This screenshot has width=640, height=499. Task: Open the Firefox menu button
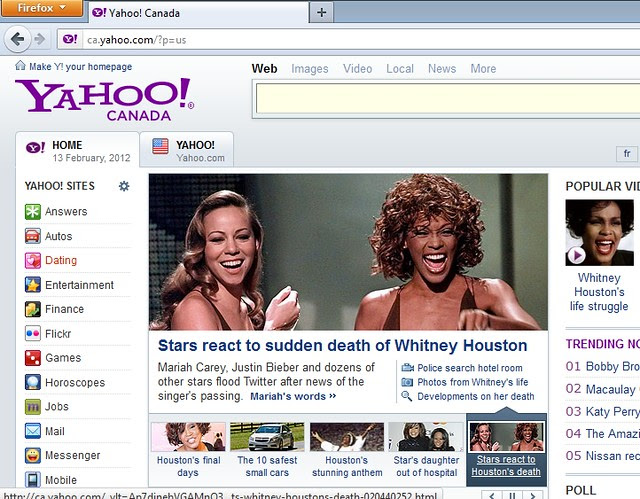(41, 8)
